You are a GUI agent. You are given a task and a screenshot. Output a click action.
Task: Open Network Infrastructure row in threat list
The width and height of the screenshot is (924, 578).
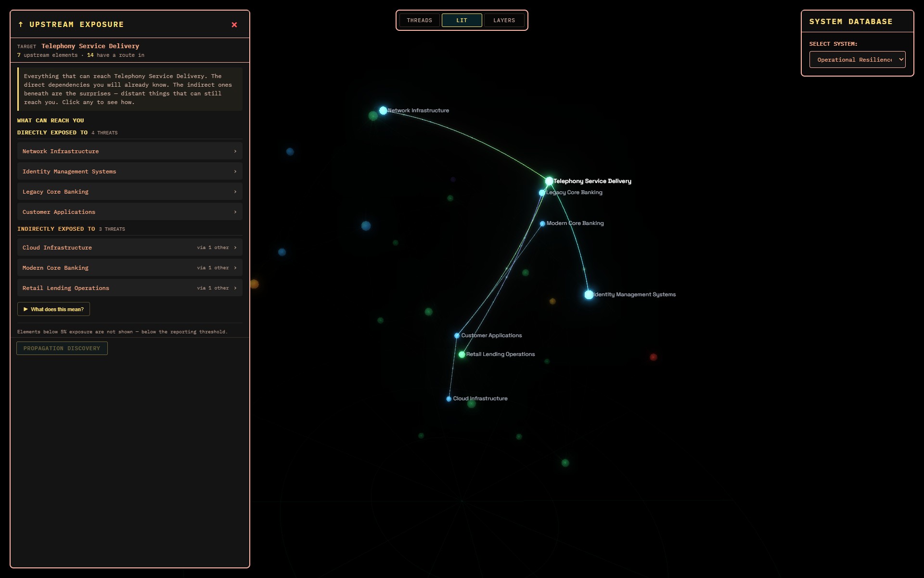130,151
